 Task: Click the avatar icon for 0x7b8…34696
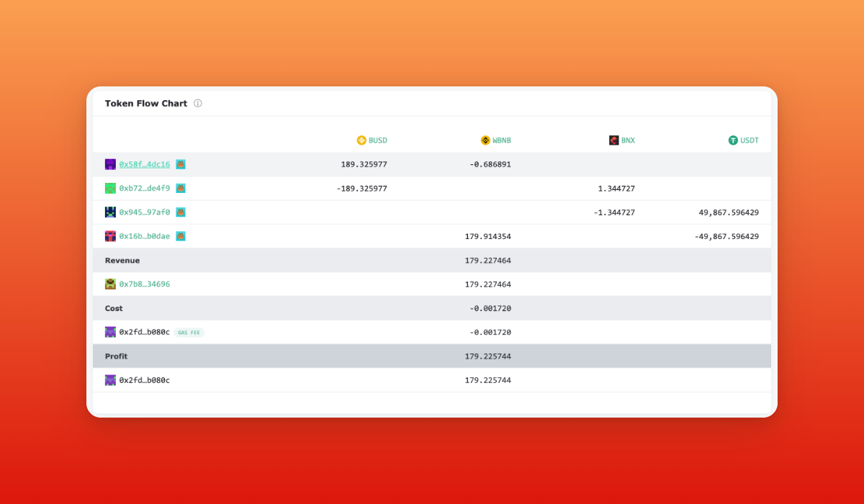click(x=110, y=284)
